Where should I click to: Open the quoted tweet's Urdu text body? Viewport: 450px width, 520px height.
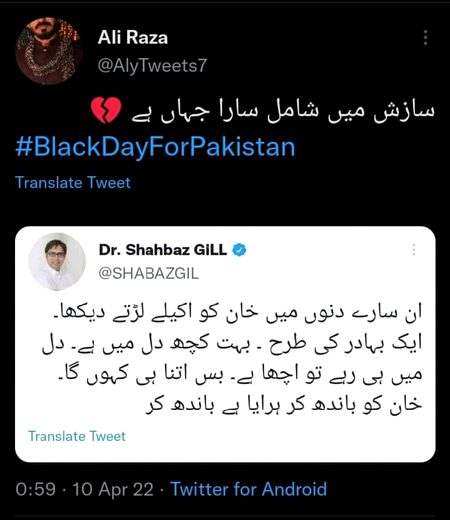pyautogui.click(x=232, y=359)
